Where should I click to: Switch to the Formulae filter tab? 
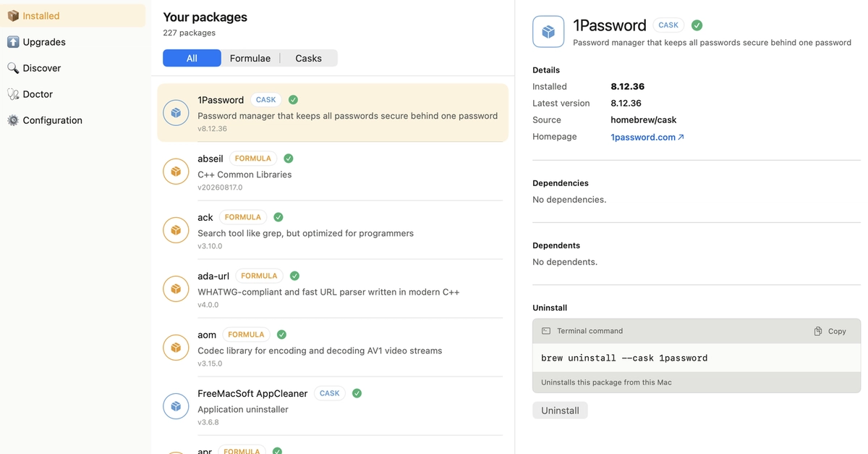coord(250,58)
